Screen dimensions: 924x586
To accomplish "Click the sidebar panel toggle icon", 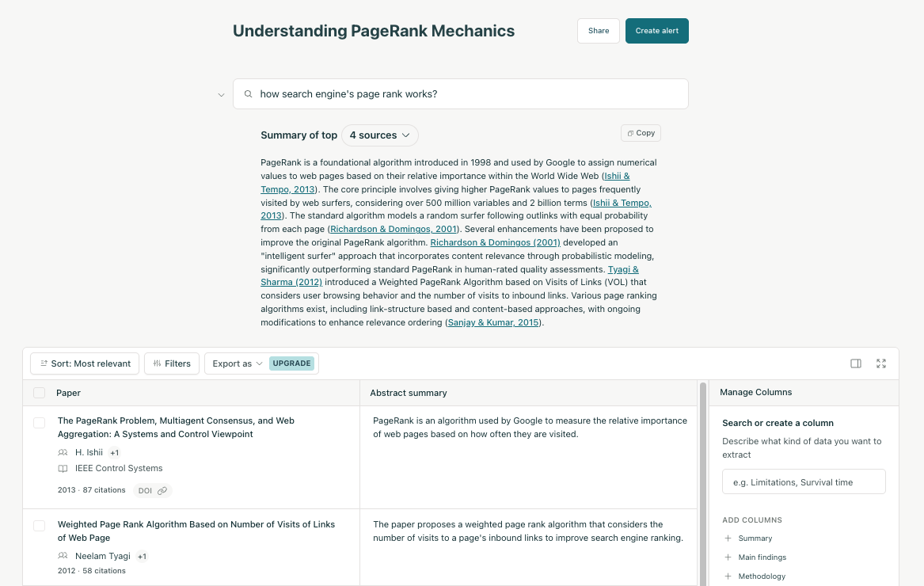I will [856, 363].
